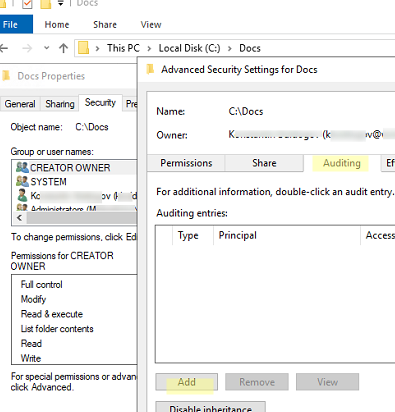Click the single user account icon
The image size is (395, 412).
pos(22,195)
